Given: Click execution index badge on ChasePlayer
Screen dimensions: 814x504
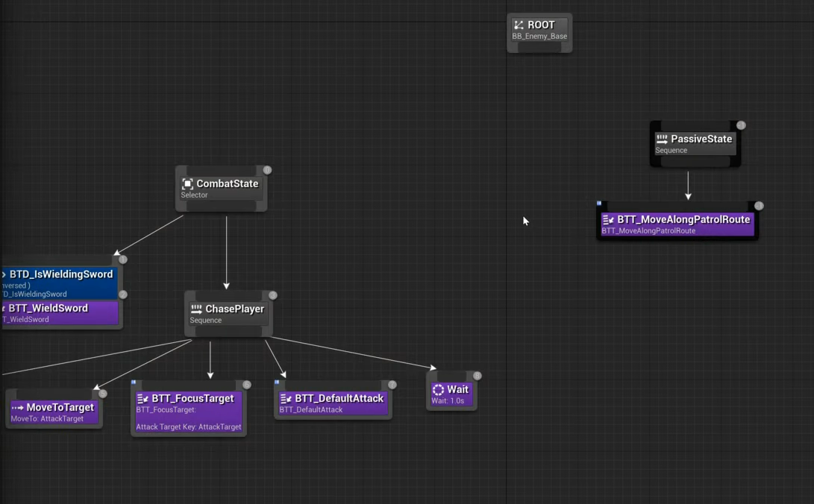Looking at the screenshot, I should point(273,295).
